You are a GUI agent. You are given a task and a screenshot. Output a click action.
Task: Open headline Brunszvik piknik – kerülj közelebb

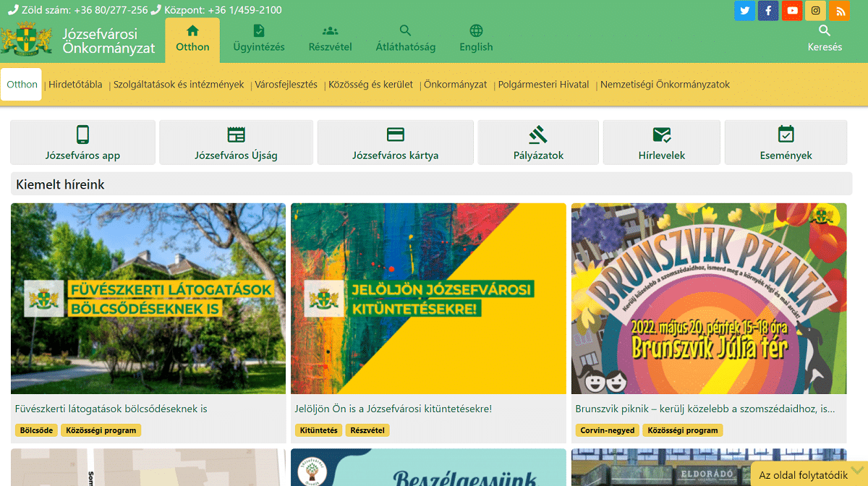coord(705,409)
